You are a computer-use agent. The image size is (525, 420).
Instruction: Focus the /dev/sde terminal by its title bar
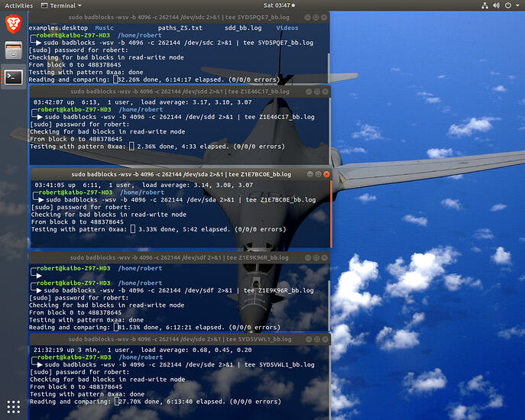pos(180,339)
